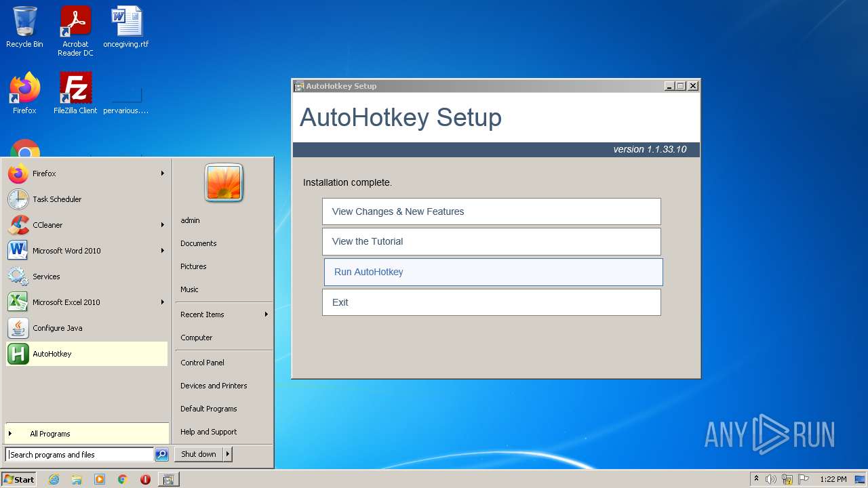This screenshot has height=488, width=868.
Task: Click the Search programs and files box
Action: [x=79, y=455]
